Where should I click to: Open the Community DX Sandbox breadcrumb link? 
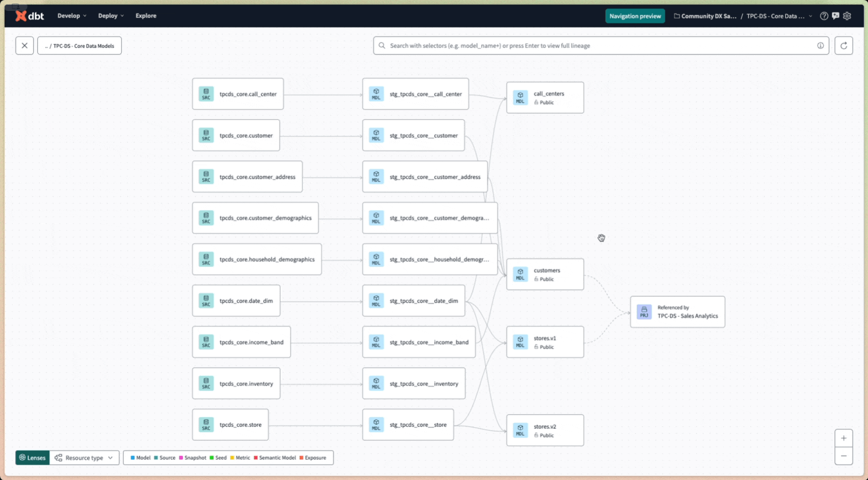pyautogui.click(x=706, y=16)
